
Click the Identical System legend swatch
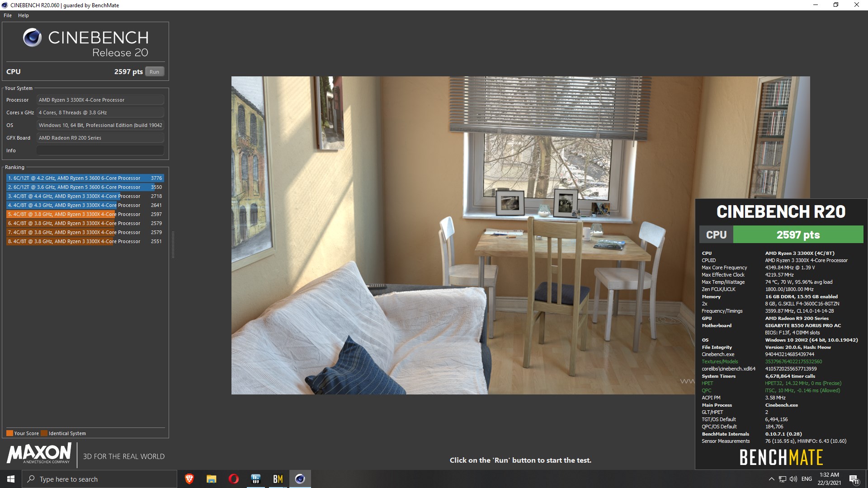44,433
